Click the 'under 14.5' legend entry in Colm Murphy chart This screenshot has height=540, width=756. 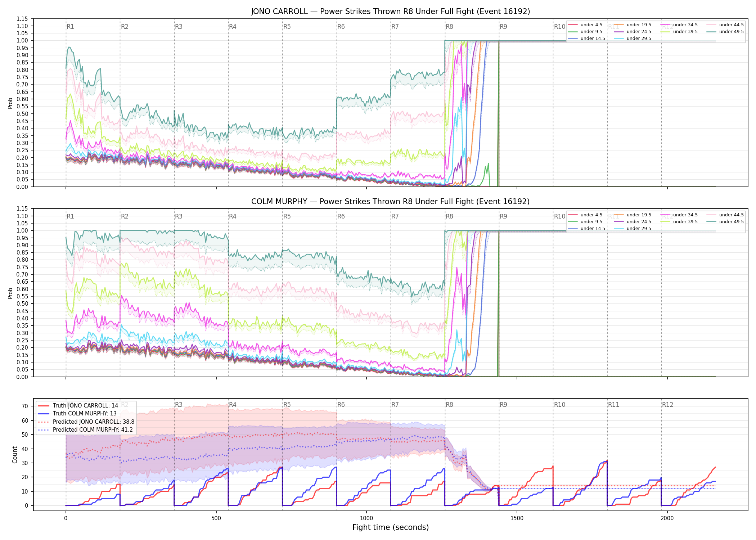[x=586, y=229]
